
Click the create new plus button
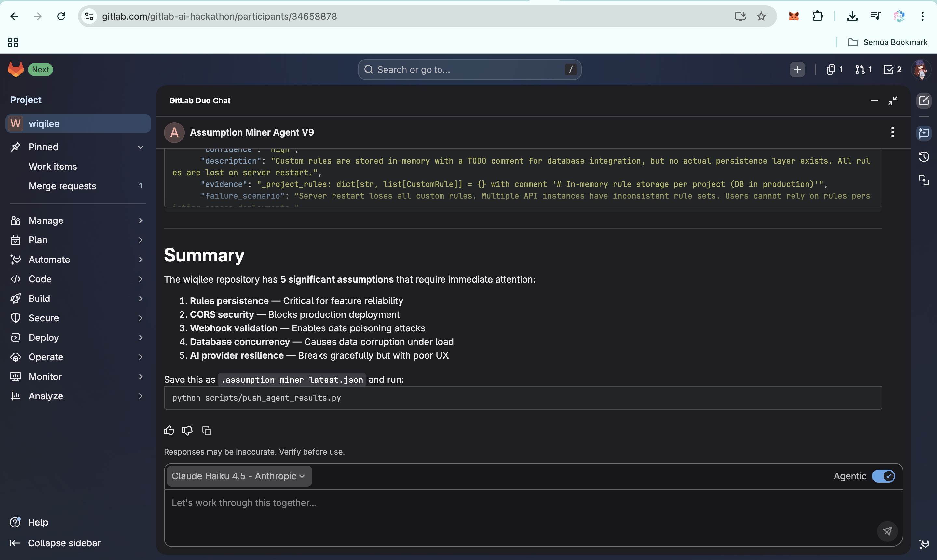797,70
